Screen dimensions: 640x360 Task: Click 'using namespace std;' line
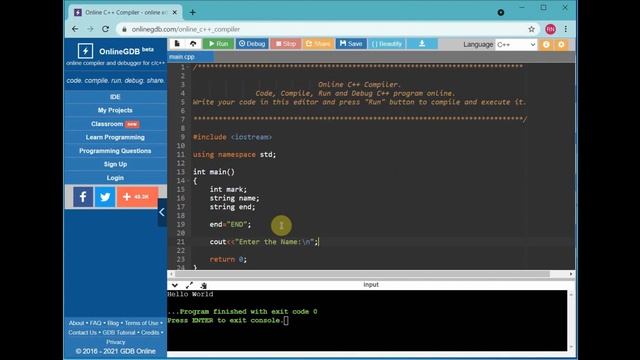pyautogui.click(x=234, y=155)
